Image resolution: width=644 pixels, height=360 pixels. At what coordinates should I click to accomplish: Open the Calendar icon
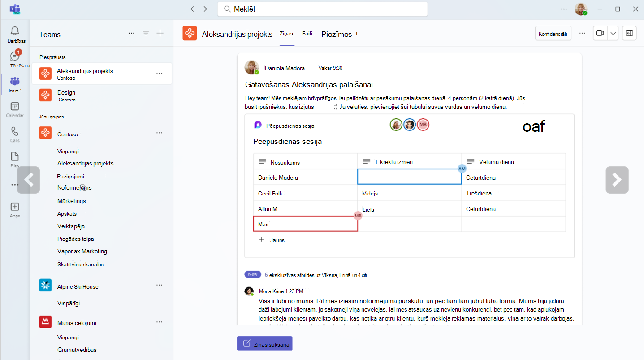[15, 107]
